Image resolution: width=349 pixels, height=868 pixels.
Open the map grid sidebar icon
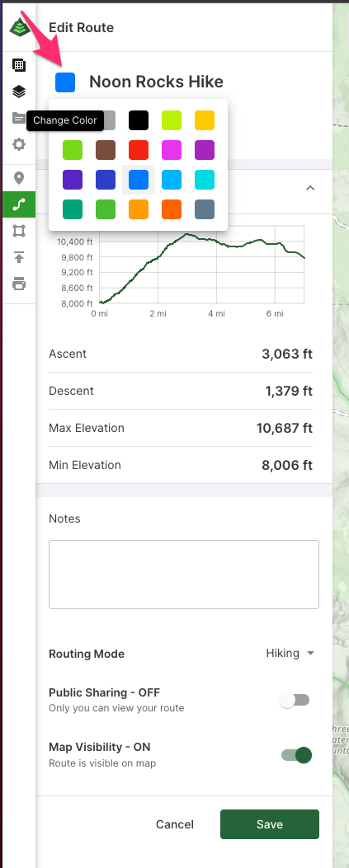[19, 65]
